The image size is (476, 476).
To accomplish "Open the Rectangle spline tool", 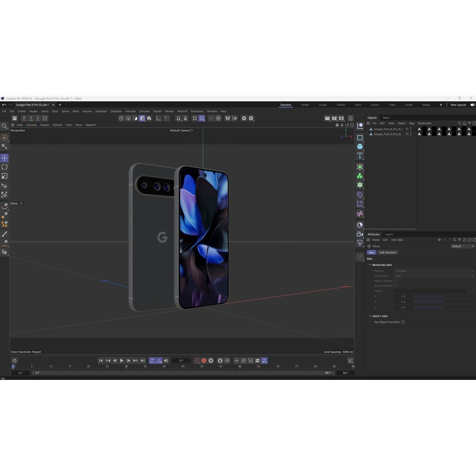I will pos(360,138).
